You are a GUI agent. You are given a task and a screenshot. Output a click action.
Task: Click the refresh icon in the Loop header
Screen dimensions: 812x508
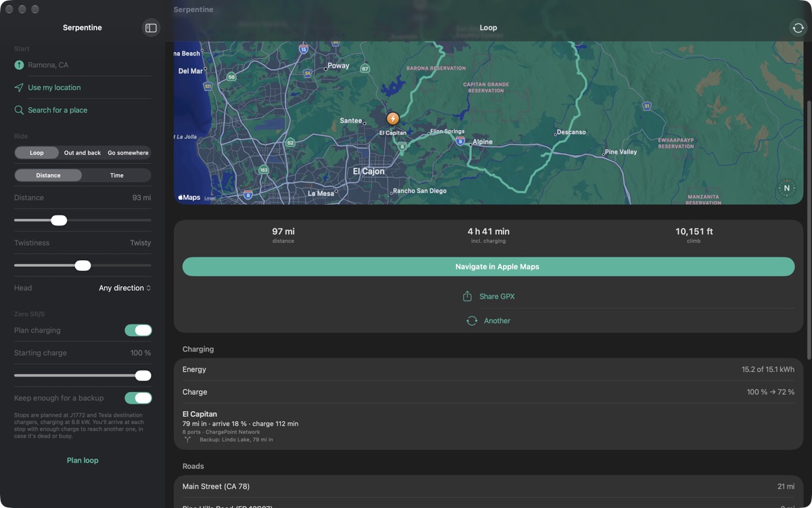point(798,28)
